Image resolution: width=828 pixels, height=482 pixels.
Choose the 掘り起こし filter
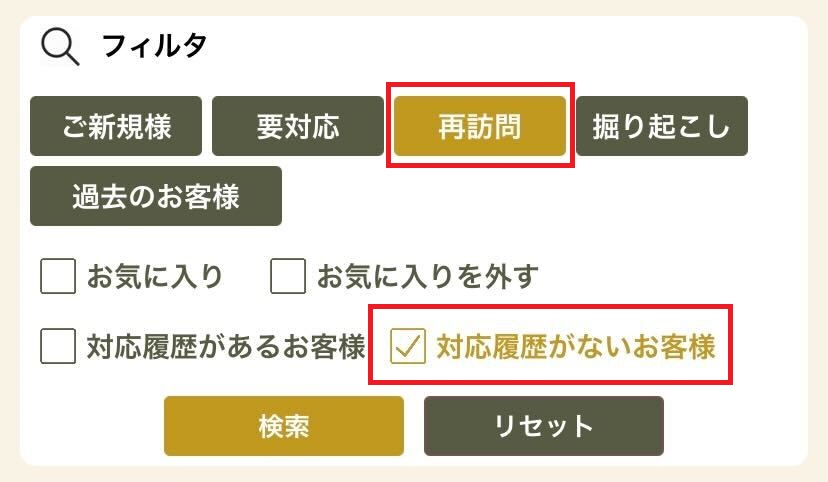click(x=662, y=127)
